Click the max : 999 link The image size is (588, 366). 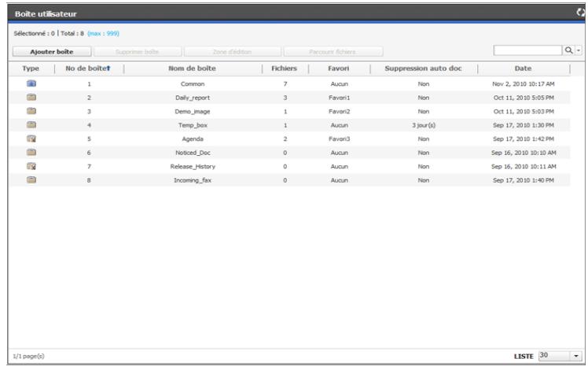(x=101, y=34)
